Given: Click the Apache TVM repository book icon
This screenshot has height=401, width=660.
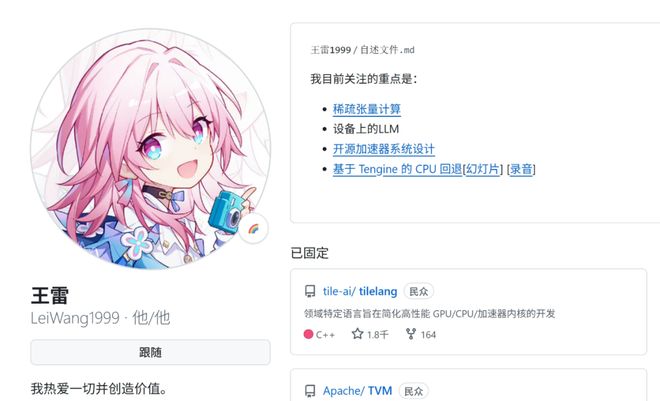Looking at the screenshot, I should coord(310,391).
